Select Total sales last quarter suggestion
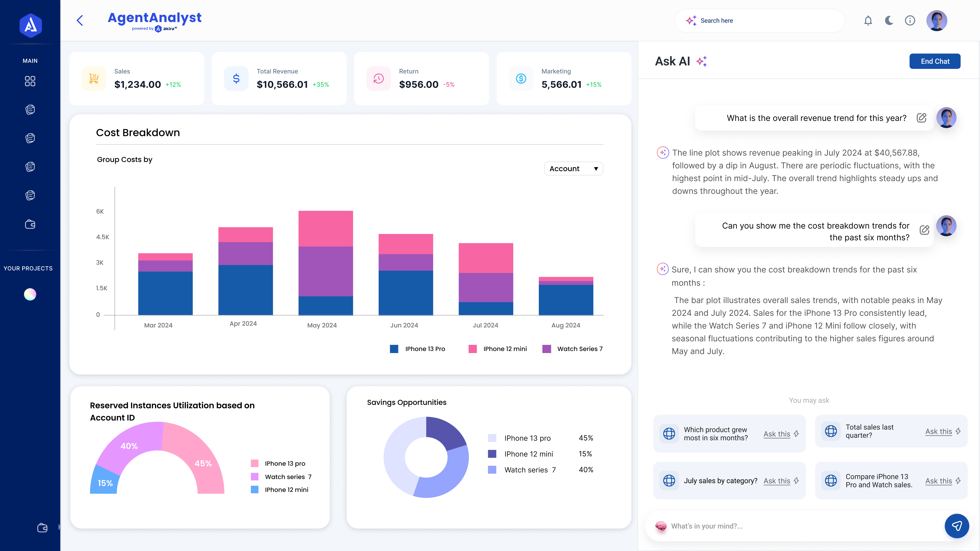This screenshot has height=551, width=980. tap(869, 431)
